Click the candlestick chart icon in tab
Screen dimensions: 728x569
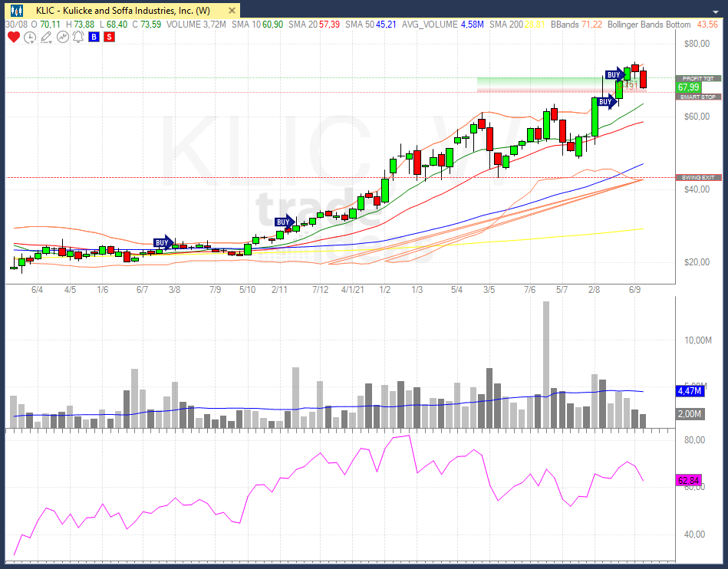click(17, 10)
